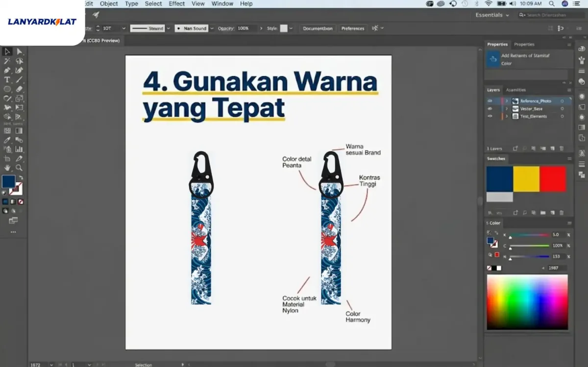Screen dimensions: 588x367
Task: Switch to the Asamilties tab
Action: 516,90
